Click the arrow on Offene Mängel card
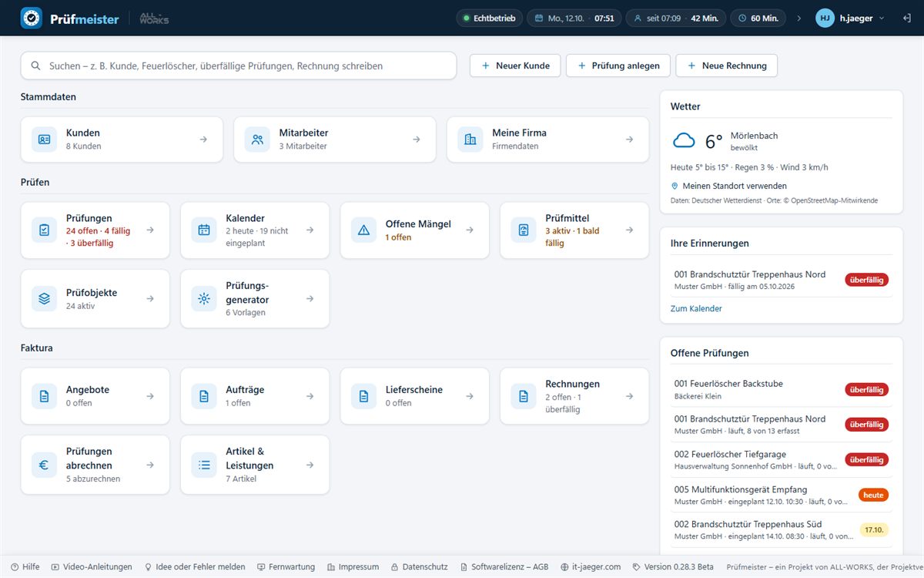This screenshot has width=924, height=578. click(470, 230)
